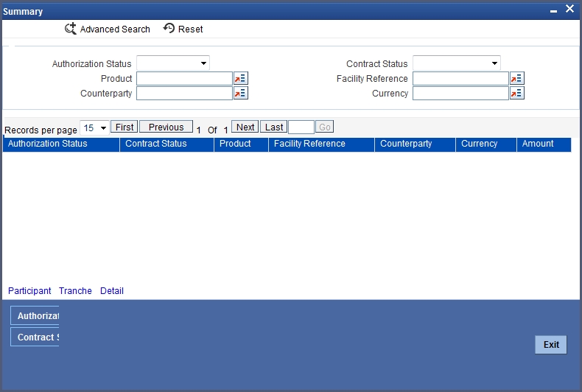The height and width of the screenshot is (392, 582).
Task: Expand Contract Status dropdown
Action: click(x=457, y=63)
